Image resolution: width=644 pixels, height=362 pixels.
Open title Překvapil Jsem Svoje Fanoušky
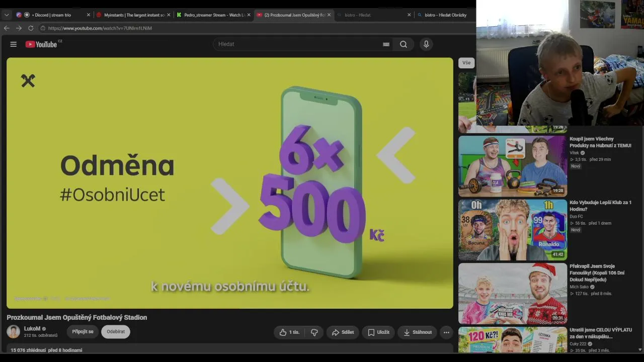click(x=598, y=273)
